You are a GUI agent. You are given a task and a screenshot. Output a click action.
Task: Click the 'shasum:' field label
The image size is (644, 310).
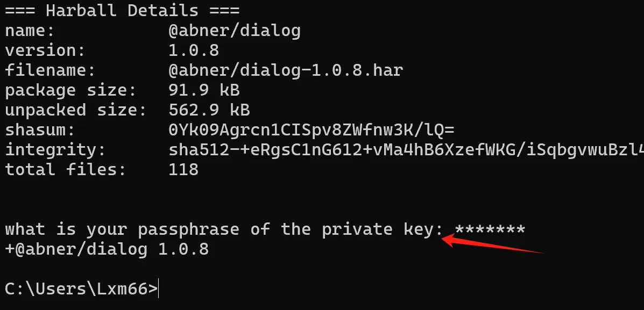(40, 130)
